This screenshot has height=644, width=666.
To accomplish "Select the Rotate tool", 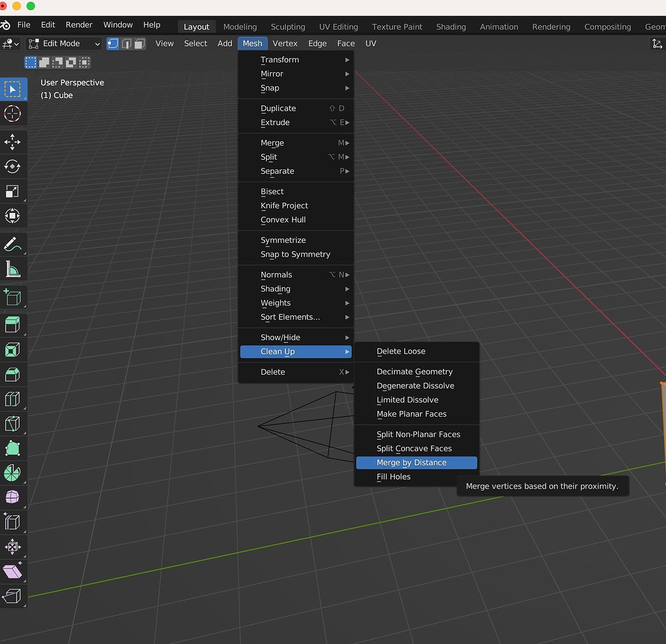I will click(x=14, y=166).
